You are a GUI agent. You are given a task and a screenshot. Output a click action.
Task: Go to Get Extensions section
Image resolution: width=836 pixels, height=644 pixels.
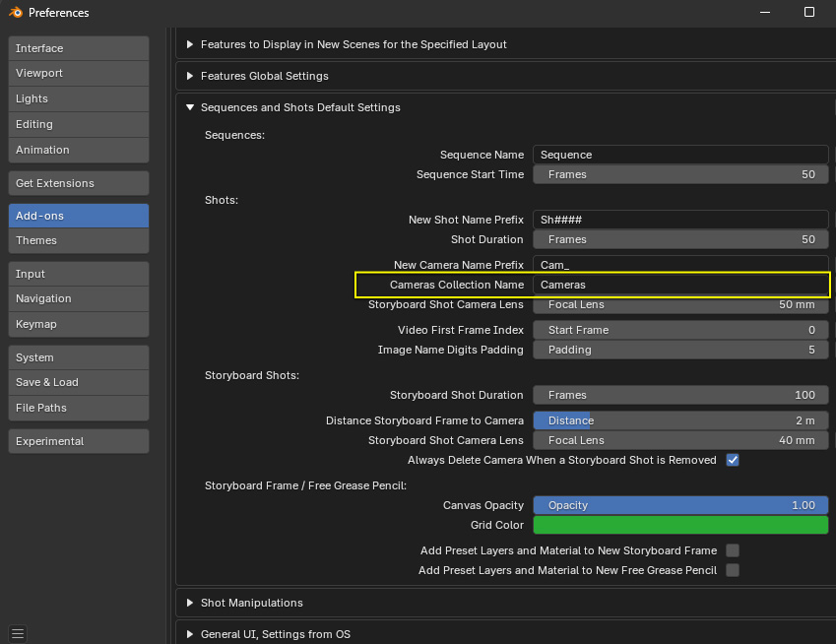point(79,183)
